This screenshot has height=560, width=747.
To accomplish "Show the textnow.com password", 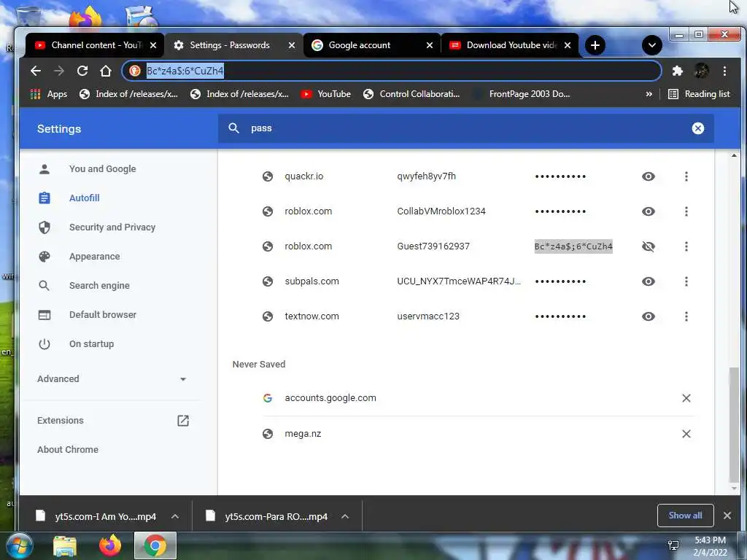I will (x=648, y=316).
